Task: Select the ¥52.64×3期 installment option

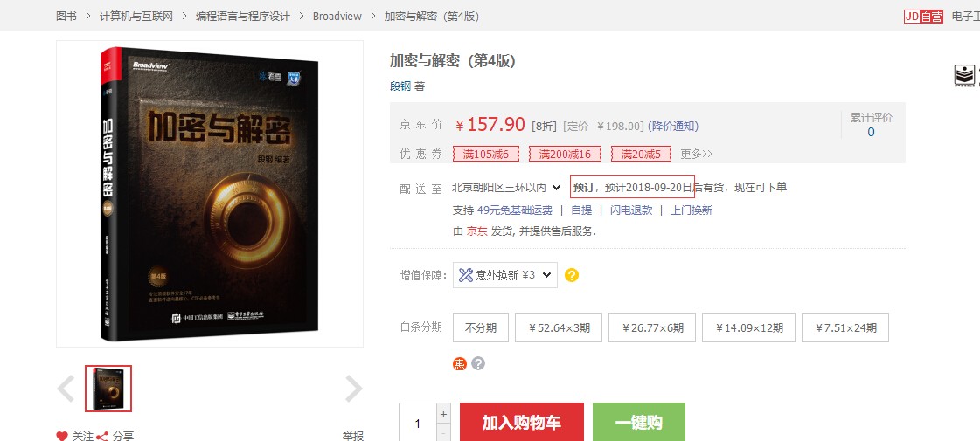Action: pyautogui.click(x=559, y=328)
